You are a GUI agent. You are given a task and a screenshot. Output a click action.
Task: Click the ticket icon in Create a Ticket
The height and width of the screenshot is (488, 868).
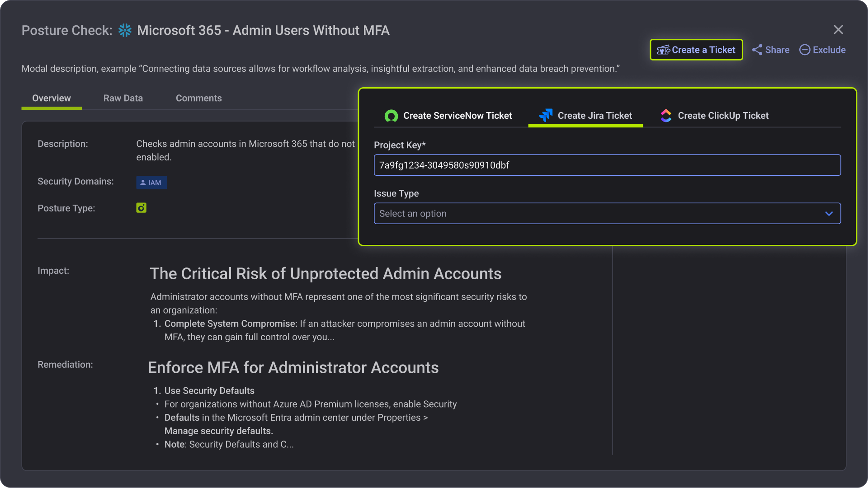coord(663,50)
